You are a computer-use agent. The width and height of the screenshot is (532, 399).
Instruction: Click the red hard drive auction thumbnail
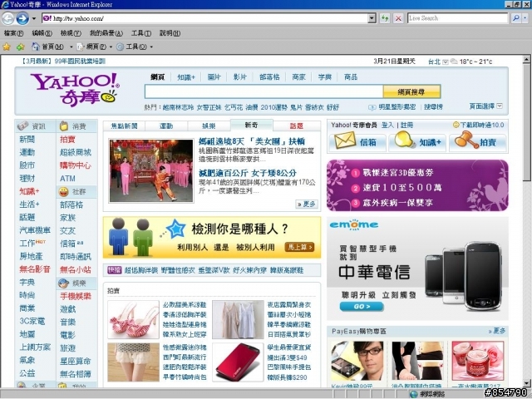tap(239, 362)
